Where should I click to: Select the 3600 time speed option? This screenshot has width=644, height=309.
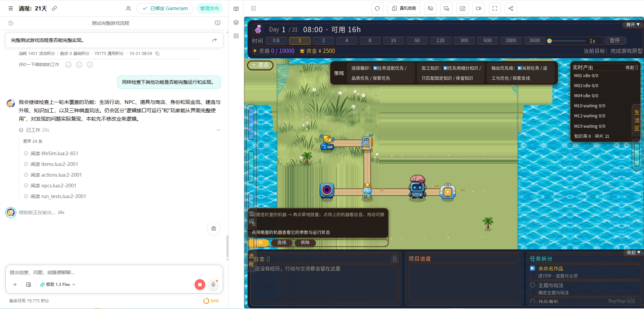tap(535, 41)
